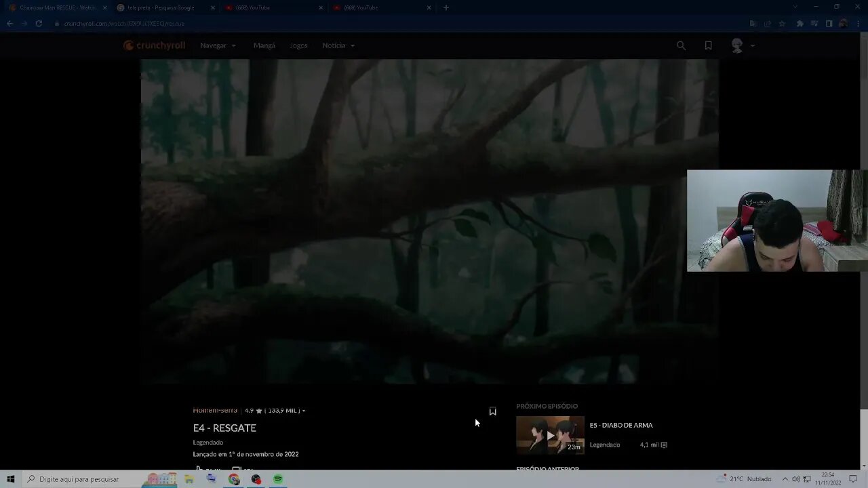
Task: Toggle the browser side panel icon
Action: [829, 23]
